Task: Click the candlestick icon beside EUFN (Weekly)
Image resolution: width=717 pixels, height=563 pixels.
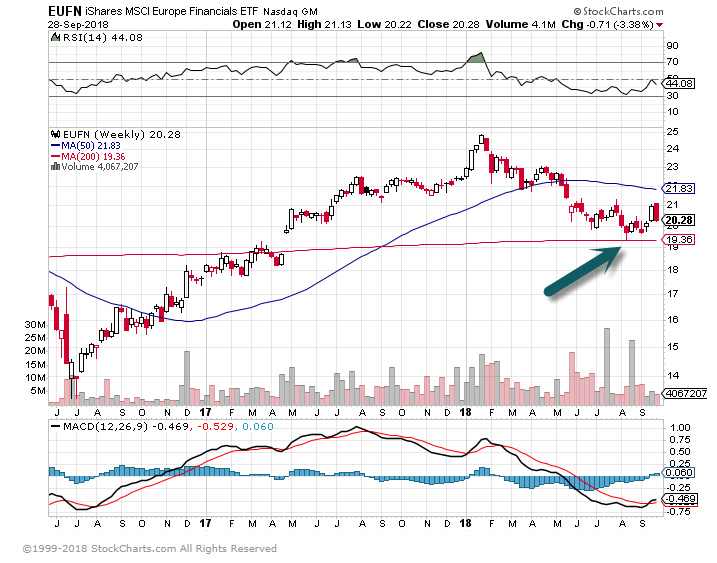Action: pos(55,134)
